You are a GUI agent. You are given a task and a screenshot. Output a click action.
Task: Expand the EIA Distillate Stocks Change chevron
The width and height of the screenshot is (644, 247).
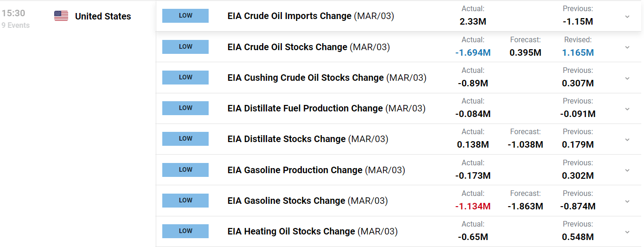tap(627, 139)
